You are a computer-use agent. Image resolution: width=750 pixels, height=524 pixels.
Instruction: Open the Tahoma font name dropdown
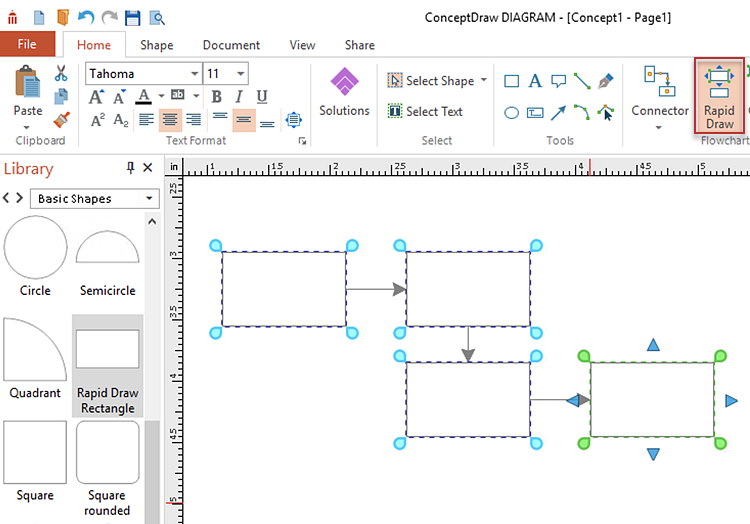[194, 74]
